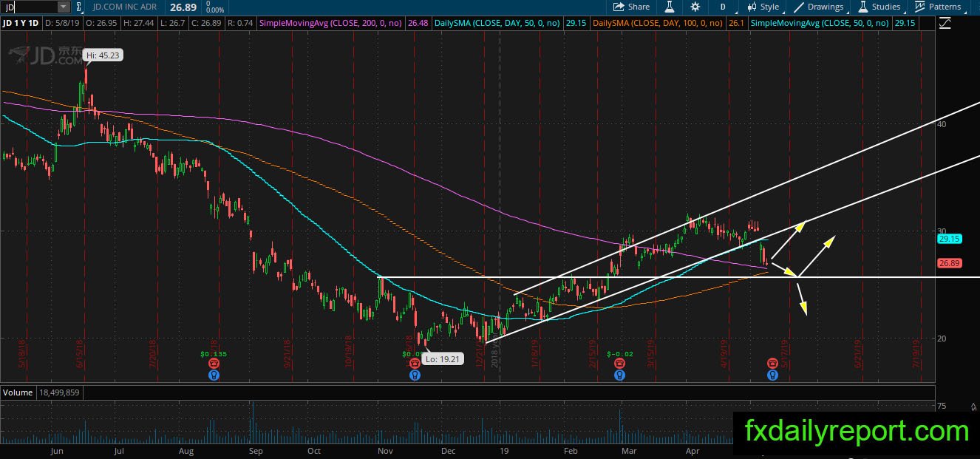Click the blue conference call icon in May 2019
The height and width of the screenshot is (459, 980).
[772, 375]
